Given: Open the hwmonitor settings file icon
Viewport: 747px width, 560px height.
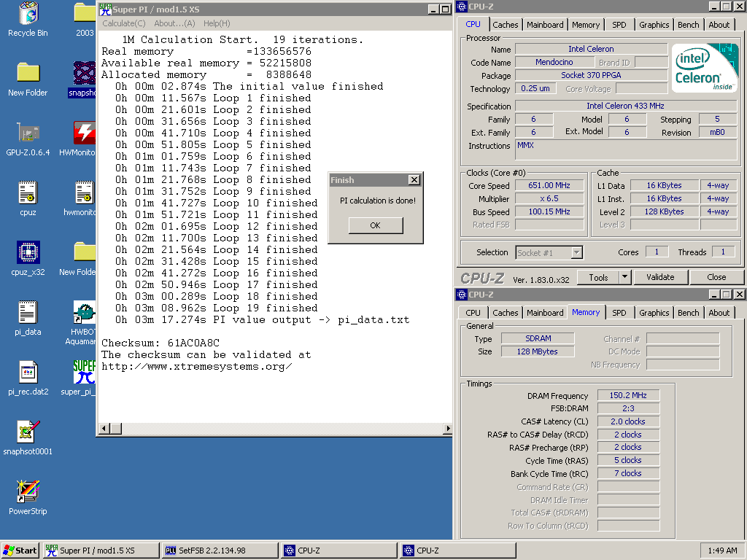Looking at the screenshot, I should tap(85, 192).
